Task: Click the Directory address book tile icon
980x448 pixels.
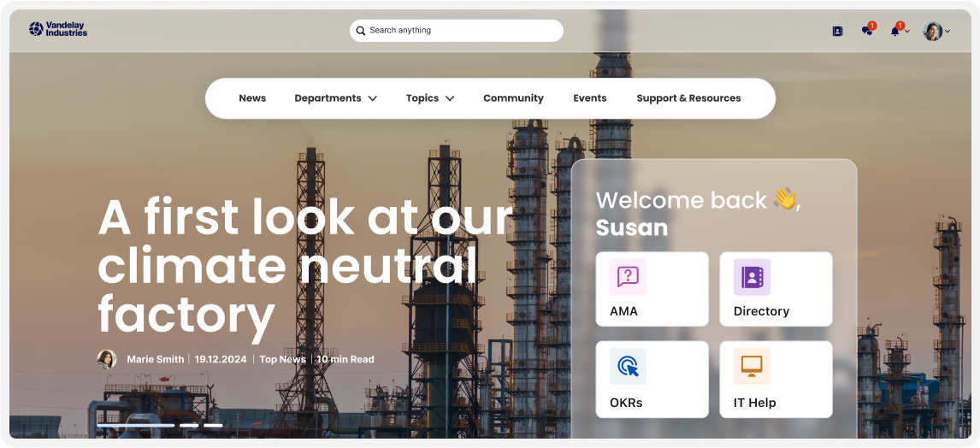Action: (752, 276)
